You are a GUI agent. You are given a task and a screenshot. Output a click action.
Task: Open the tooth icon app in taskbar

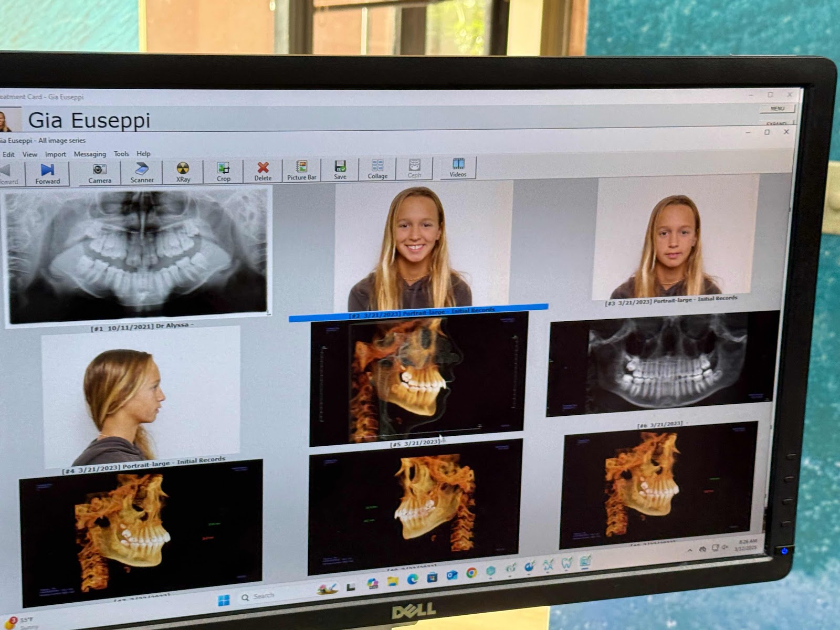point(567,564)
